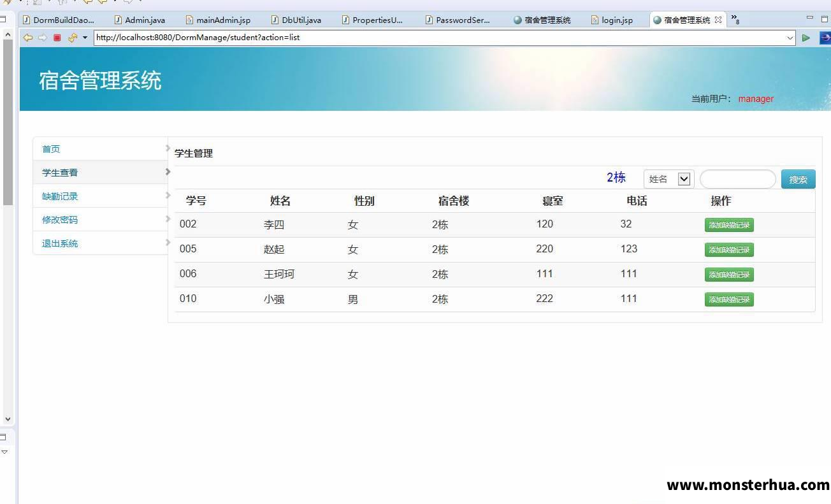Stop loading the page
This screenshot has height=504, width=831.
click(57, 38)
